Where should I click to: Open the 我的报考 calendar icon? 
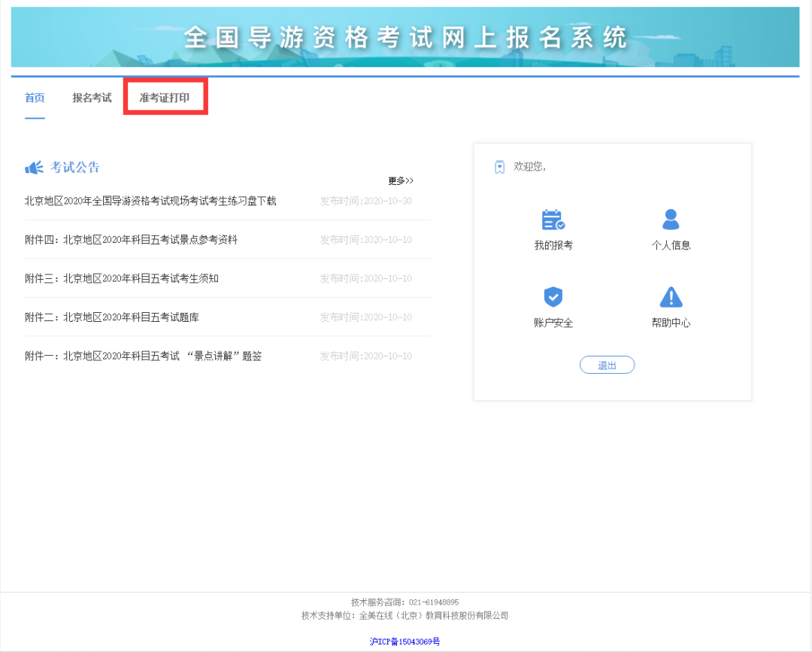pyautogui.click(x=553, y=220)
